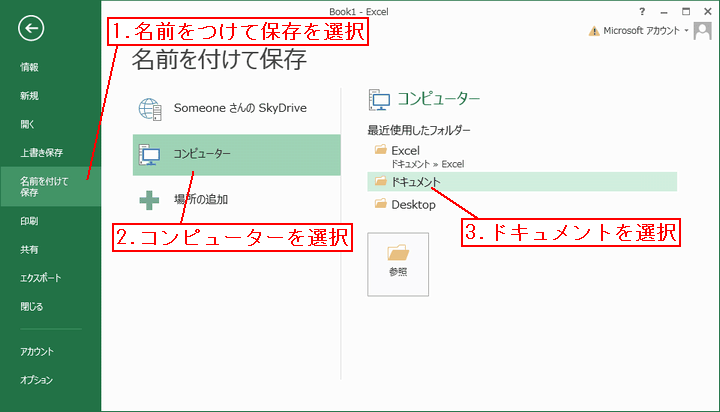Click the ドキュメント folder icon
The height and width of the screenshot is (412, 720).
point(380,181)
